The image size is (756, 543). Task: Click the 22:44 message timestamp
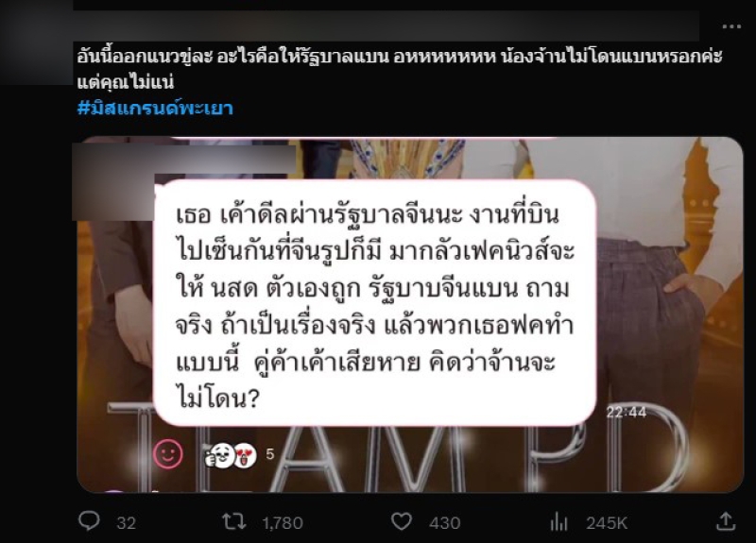[627, 412]
